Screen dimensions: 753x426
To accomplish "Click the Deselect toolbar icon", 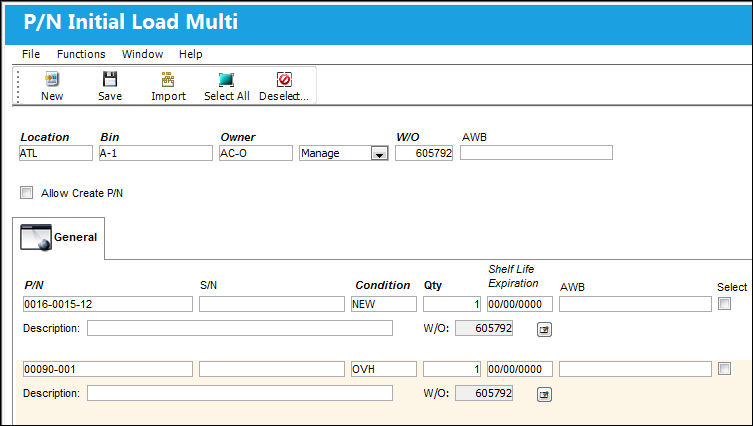I will 284,79.
